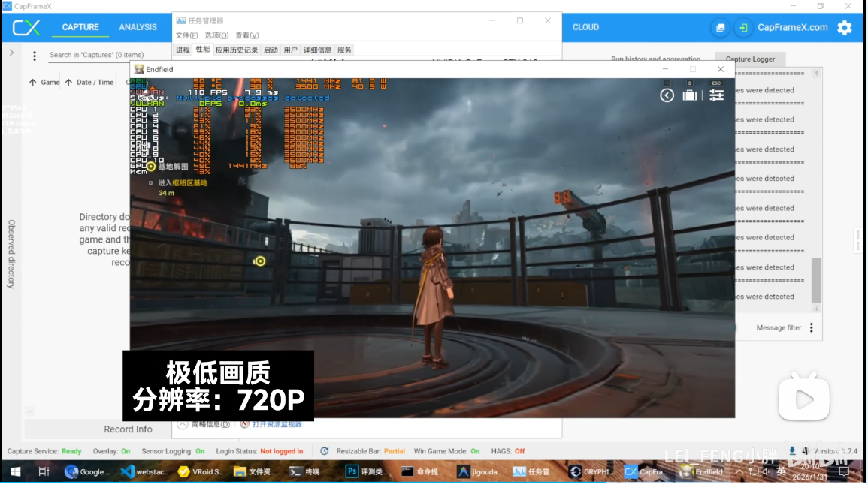Select the Capture Logger tab
The image size is (868, 485).
[750, 59]
